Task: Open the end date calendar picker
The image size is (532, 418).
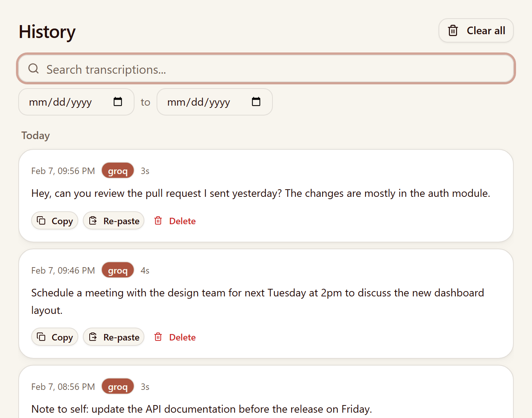Action: coord(256,102)
